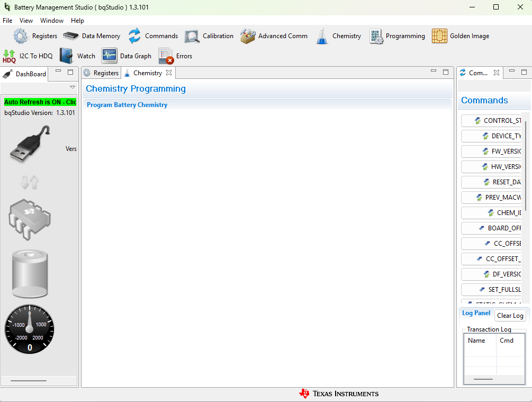Toggle the green Auto Refresh banner

tap(40, 102)
